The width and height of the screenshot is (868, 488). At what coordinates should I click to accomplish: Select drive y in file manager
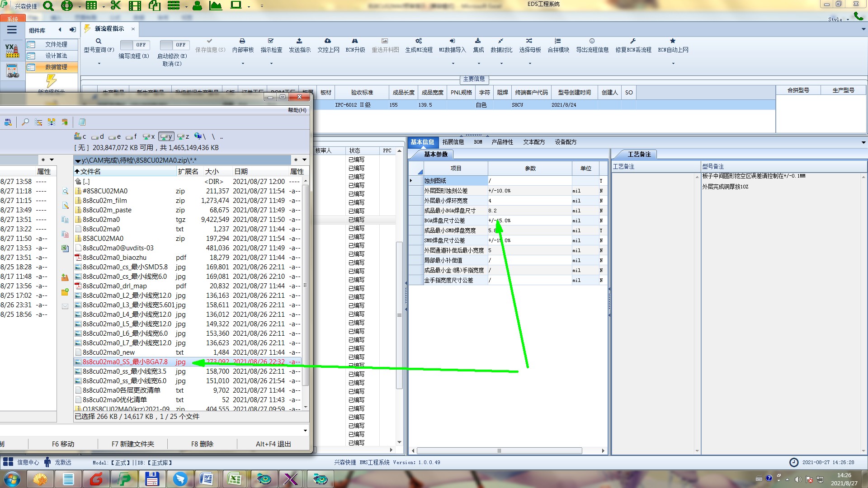166,136
